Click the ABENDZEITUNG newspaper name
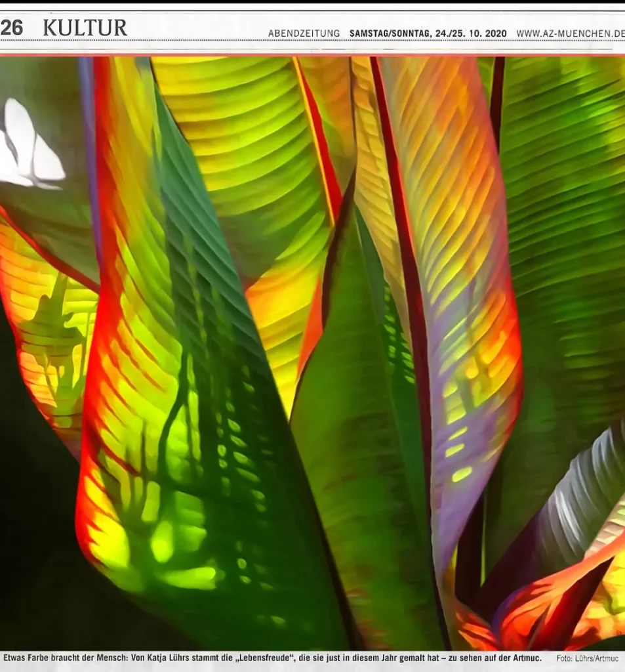This screenshot has height=672, width=625. tap(304, 33)
